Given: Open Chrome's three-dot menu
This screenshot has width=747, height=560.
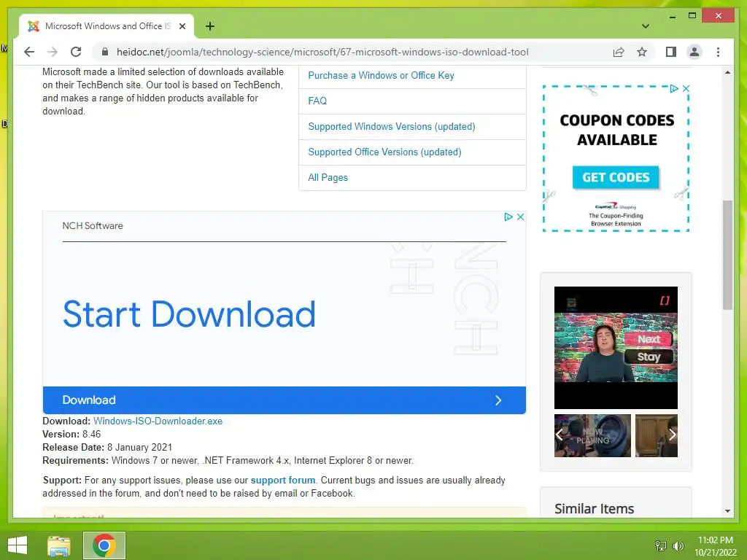Looking at the screenshot, I should pos(718,52).
